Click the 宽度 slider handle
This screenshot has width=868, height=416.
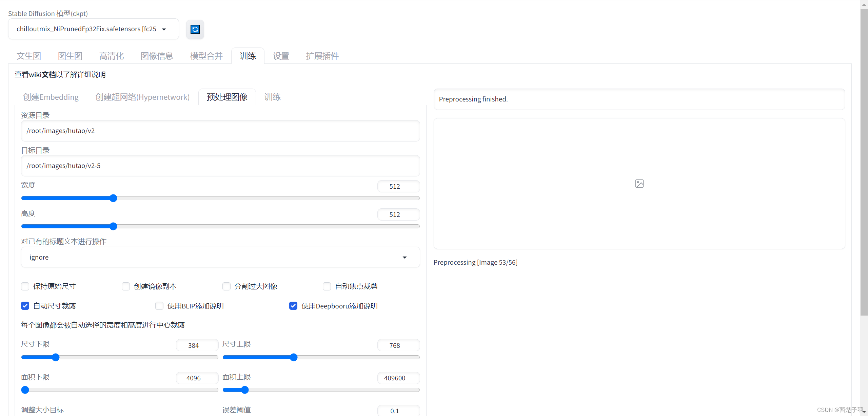(114, 198)
